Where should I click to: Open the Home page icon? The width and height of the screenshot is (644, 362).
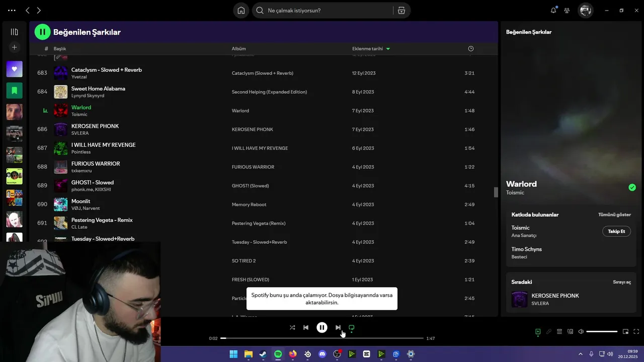pyautogui.click(x=241, y=10)
